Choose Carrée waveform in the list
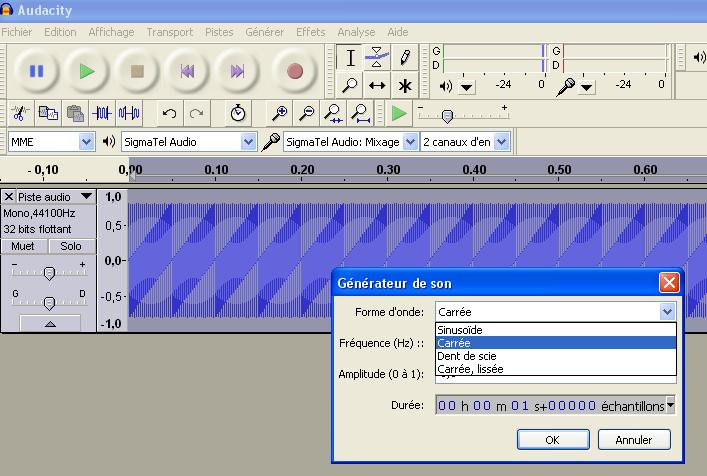Viewport: 707px width, 476px height. tap(556, 343)
